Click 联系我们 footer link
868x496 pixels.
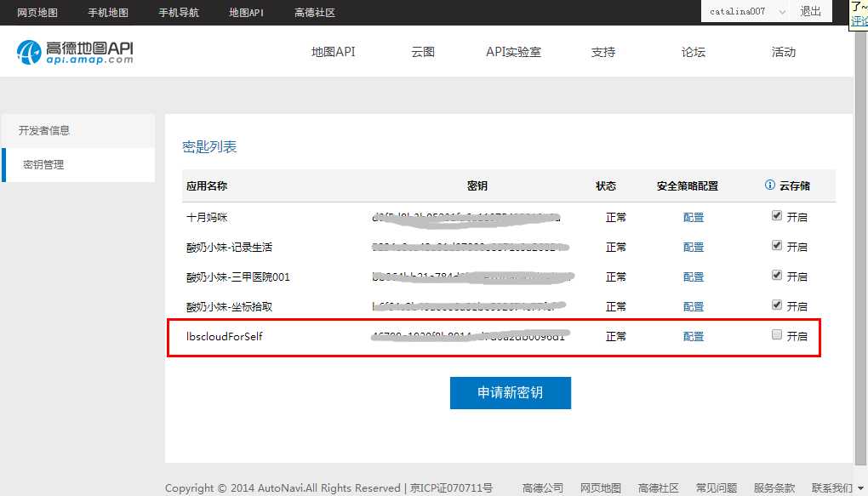[x=832, y=487]
